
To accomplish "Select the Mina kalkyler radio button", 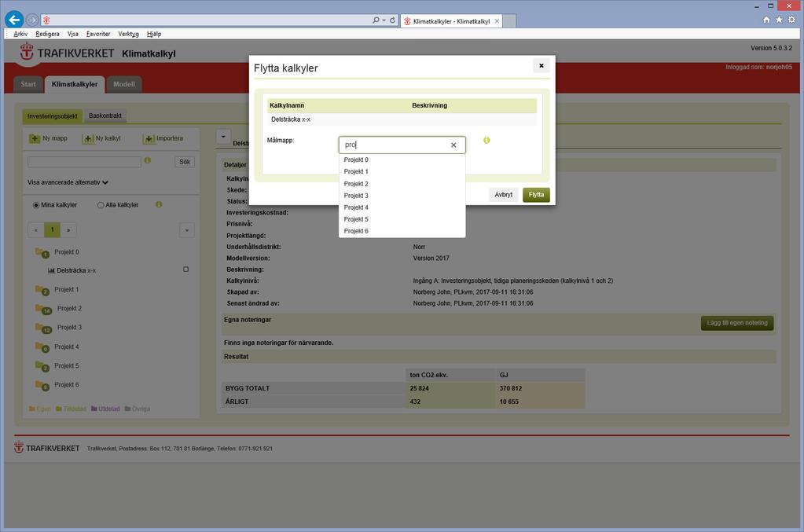I will 36,205.
